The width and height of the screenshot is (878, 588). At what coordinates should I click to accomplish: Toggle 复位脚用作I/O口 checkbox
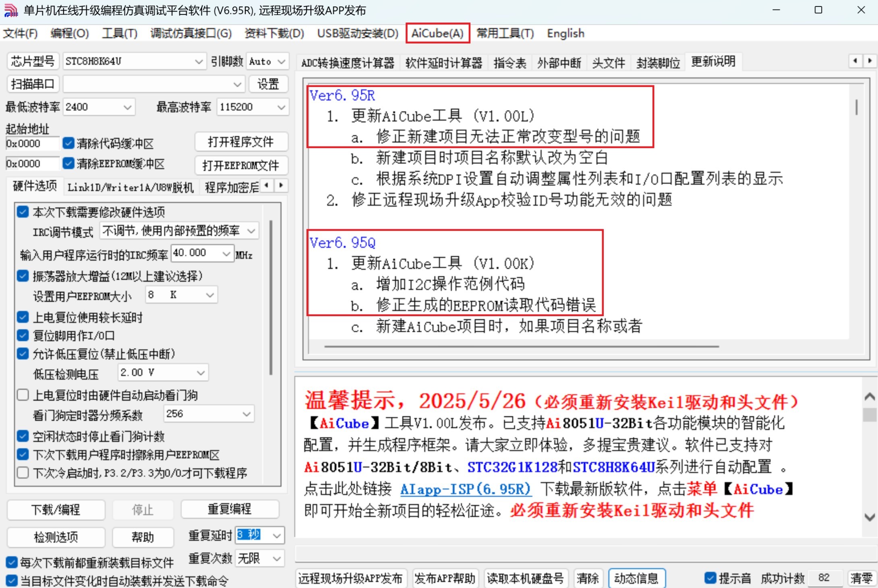(x=23, y=335)
